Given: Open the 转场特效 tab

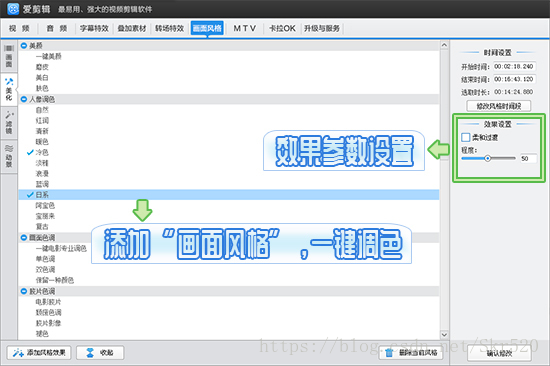Looking at the screenshot, I should coord(170,28).
